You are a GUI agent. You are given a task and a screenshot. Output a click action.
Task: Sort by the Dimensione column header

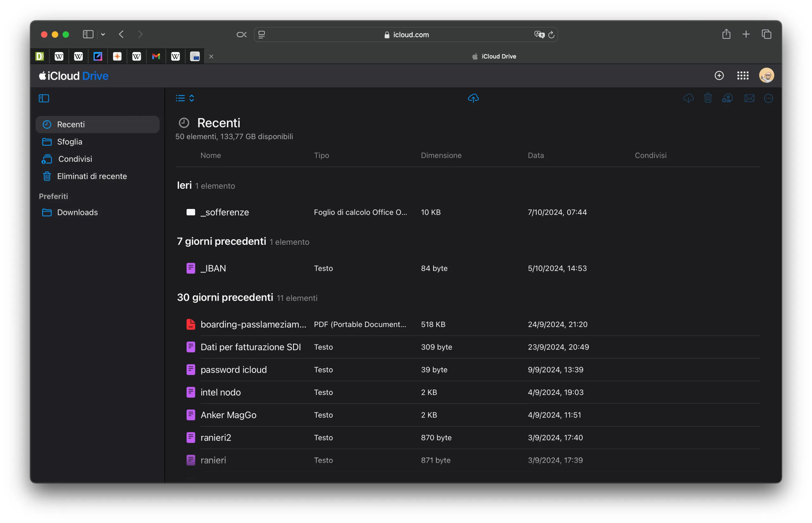click(441, 155)
